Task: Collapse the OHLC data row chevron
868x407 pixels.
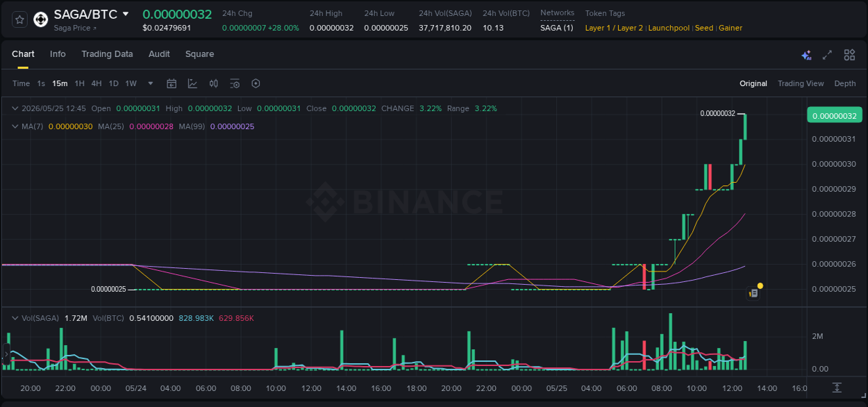Action: 15,108
